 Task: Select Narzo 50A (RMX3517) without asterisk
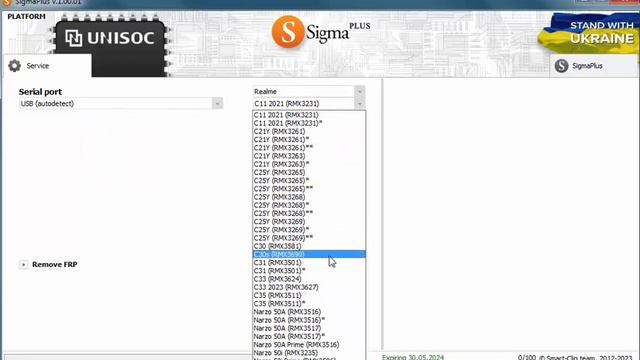309,328
